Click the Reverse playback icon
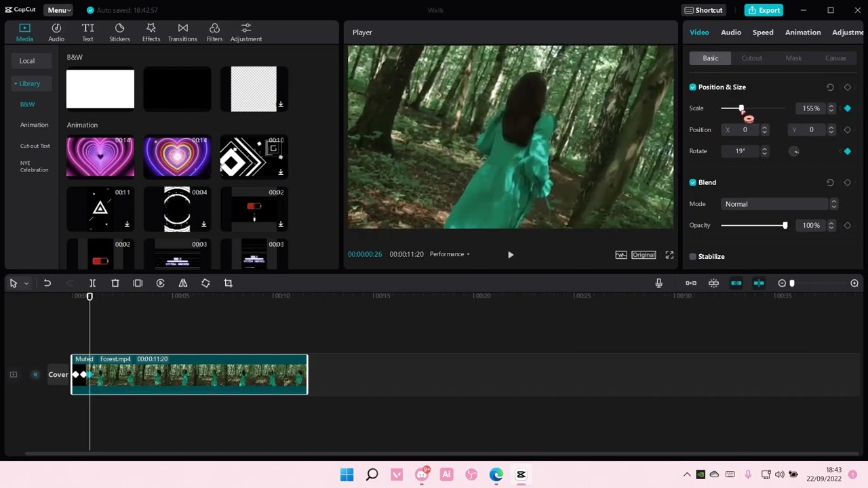868x488 pixels. coord(161,283)
